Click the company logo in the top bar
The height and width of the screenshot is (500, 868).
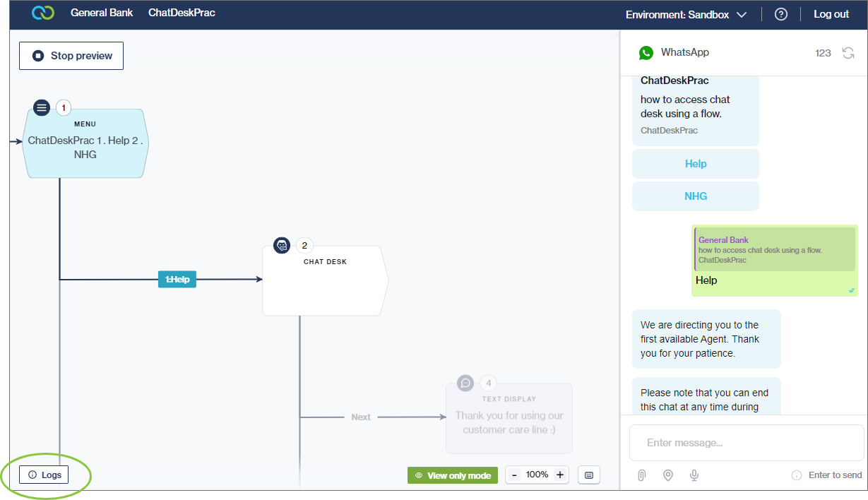42,13
